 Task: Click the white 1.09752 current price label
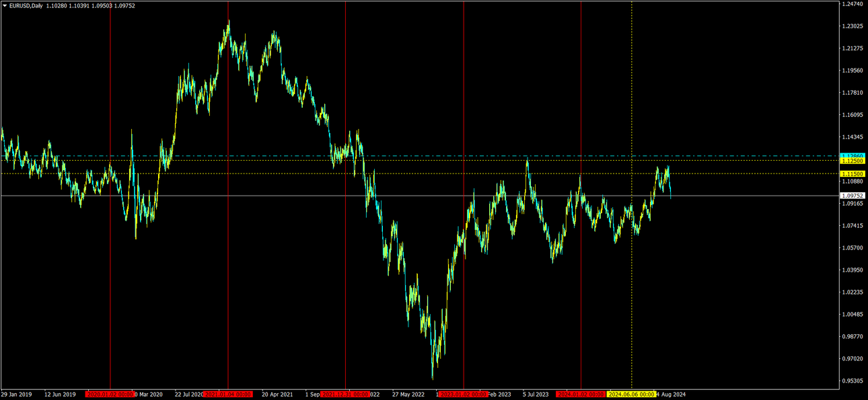[852, 196]
